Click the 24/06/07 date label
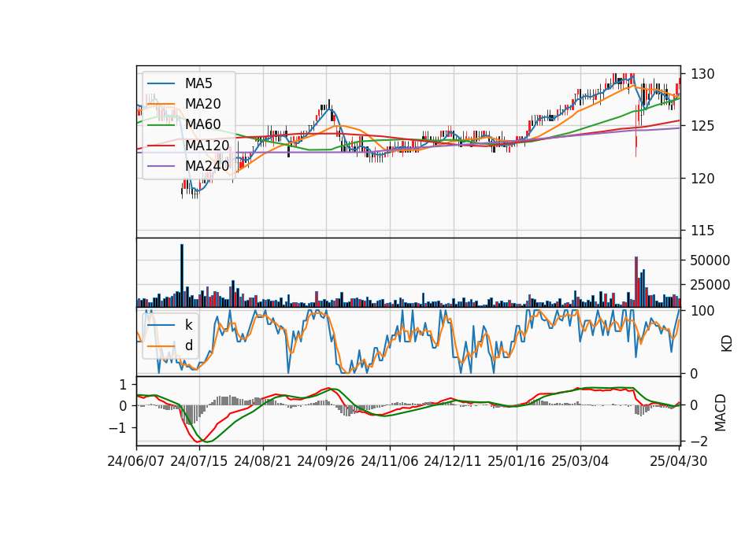 coord(136,461)
